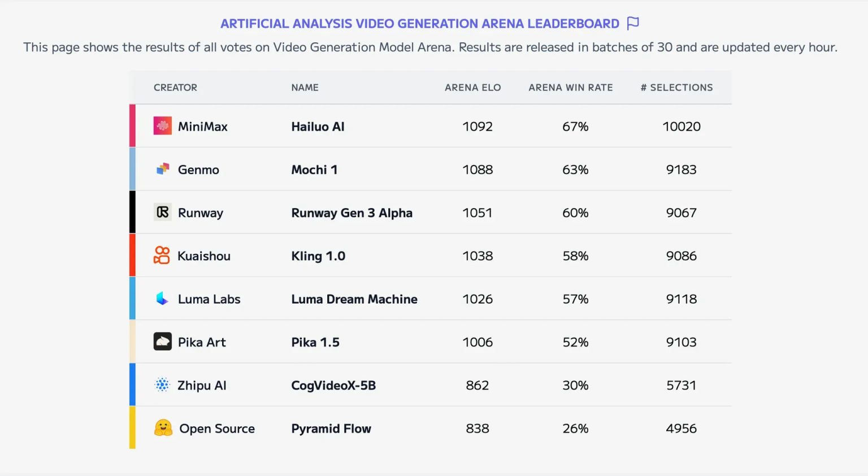868x476 pixels.
Task: Select the Hailuo AI model name
Action: click(x=318, y=127)
